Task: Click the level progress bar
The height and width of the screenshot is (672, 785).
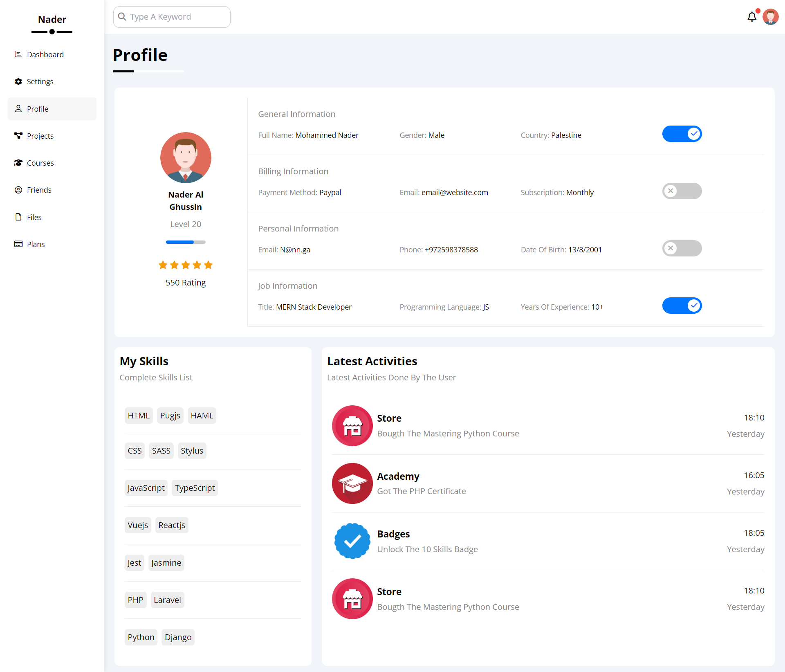Action: coord(186,242)
